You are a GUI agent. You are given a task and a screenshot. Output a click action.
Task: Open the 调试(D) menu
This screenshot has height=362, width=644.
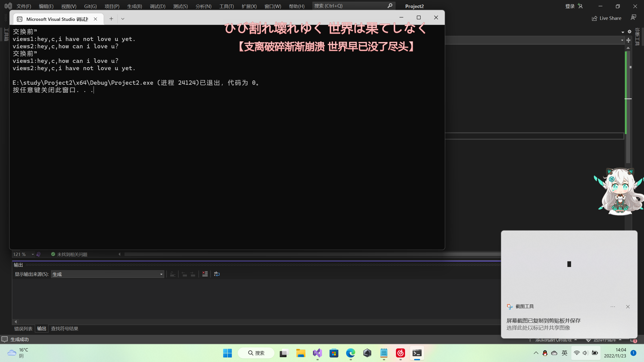[x=157, y=6]
